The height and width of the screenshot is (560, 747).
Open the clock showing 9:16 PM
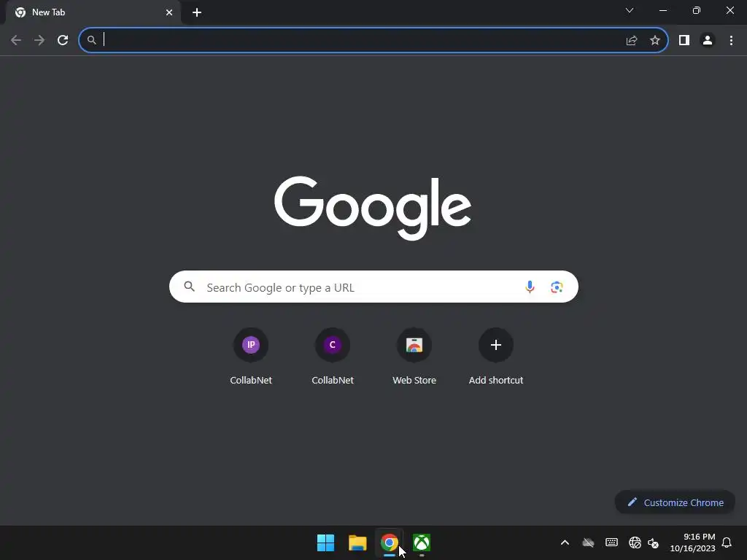click(693, 542)
